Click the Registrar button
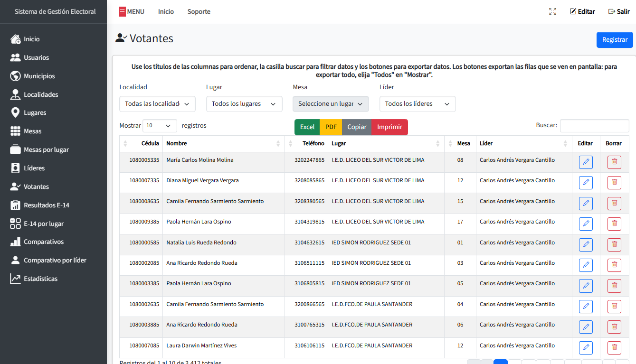 coord(615,40)
